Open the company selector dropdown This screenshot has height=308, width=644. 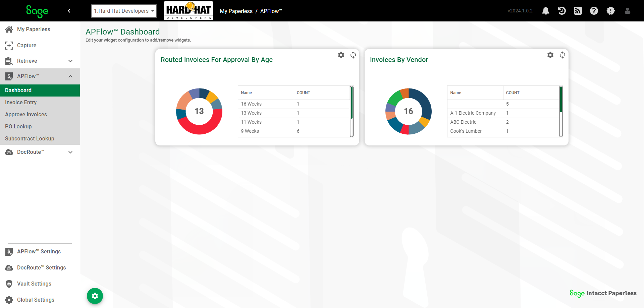click(x=124, y=11)
